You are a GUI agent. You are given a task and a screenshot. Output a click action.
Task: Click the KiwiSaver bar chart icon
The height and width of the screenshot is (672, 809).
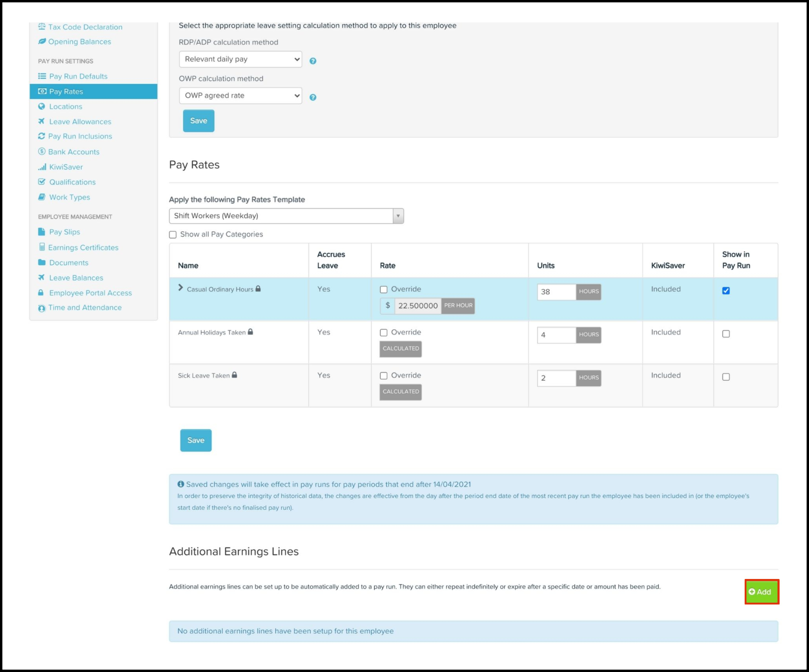(42, 167)
